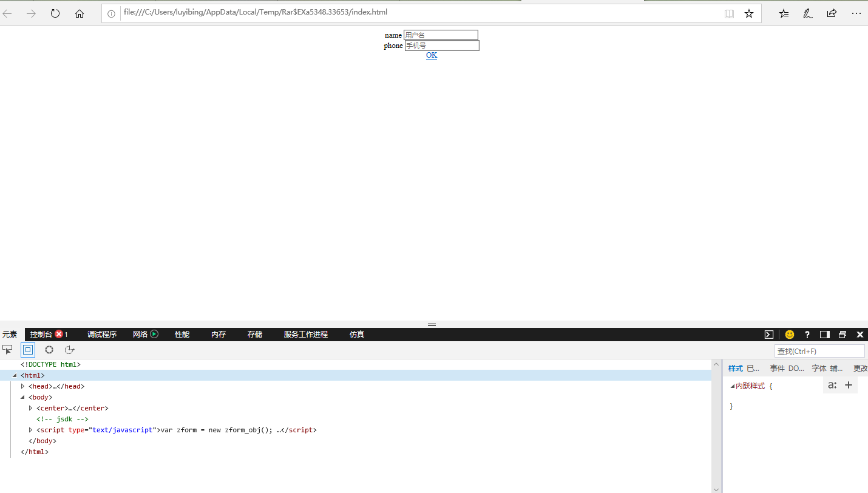This screenshot has width=868, height=493.
Task: Click DOM tree scrollbar down arrow
Action: [716, 489]
